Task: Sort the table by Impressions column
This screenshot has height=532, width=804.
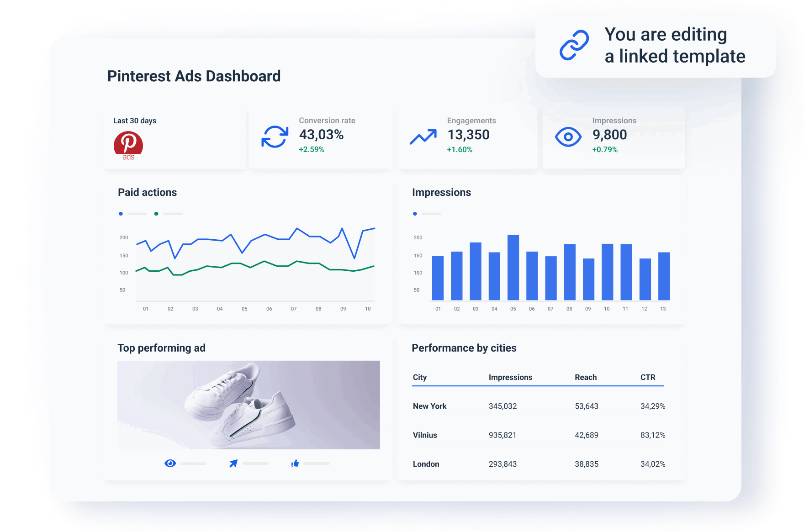Action: pos(510,377)
